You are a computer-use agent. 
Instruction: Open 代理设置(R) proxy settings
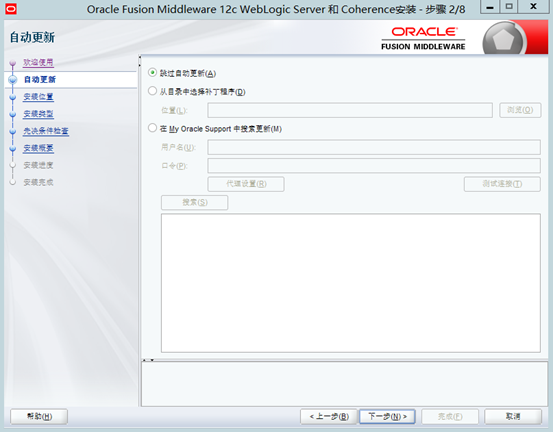tap(246, 184)
